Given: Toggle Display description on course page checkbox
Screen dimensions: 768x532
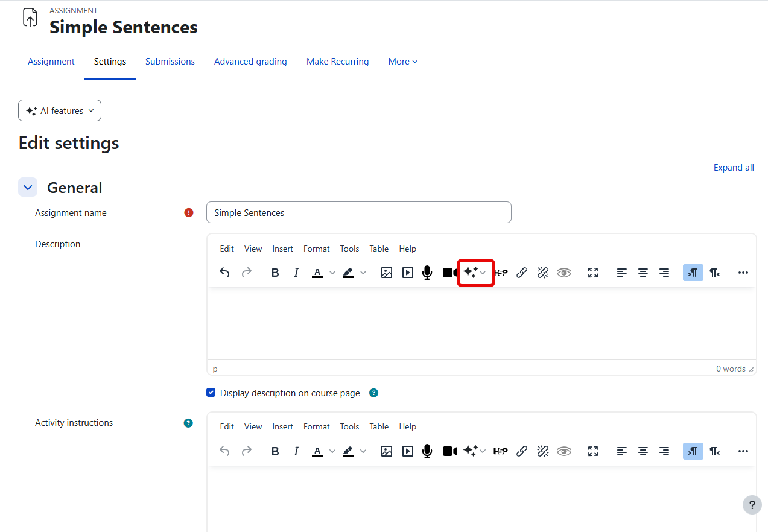Looking at the screenshot, I should 211,393.
